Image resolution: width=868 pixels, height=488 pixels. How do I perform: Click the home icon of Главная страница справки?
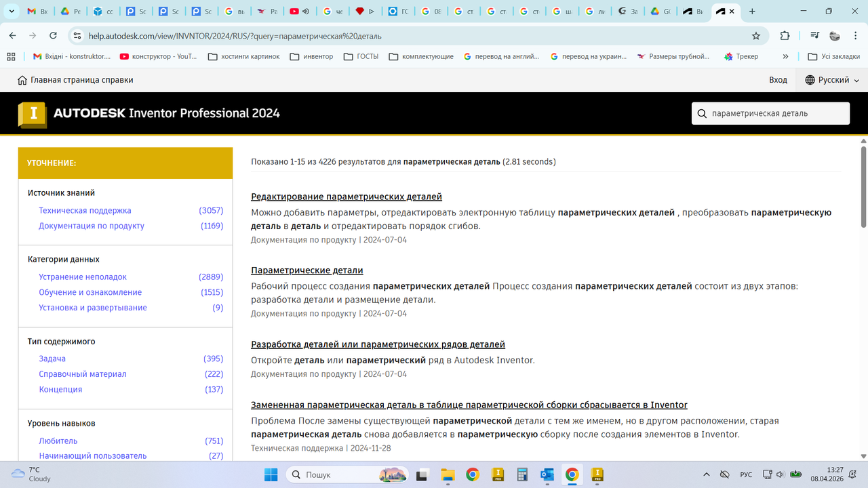pos(22,80)
